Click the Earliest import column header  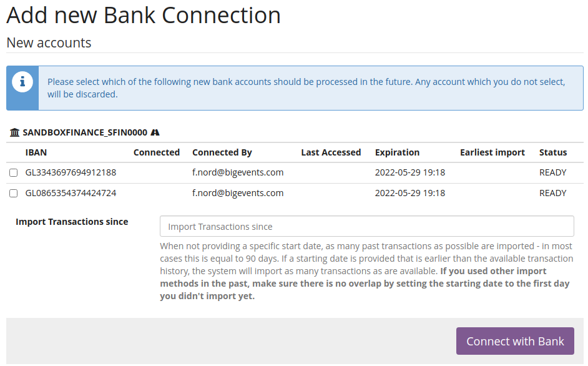pos(492,152)
